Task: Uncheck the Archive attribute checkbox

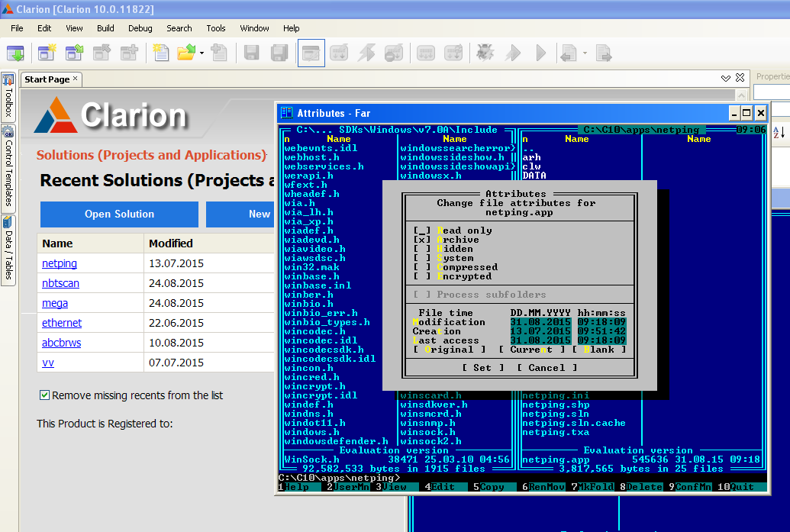Action: point(422,240)
